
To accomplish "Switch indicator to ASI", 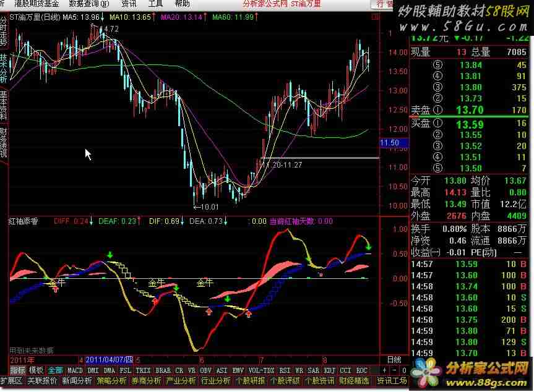I will click(x=222, y=370).
